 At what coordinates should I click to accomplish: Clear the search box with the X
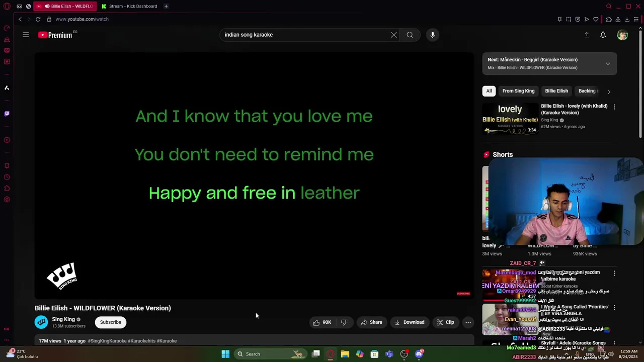click(x=393, y=35)
